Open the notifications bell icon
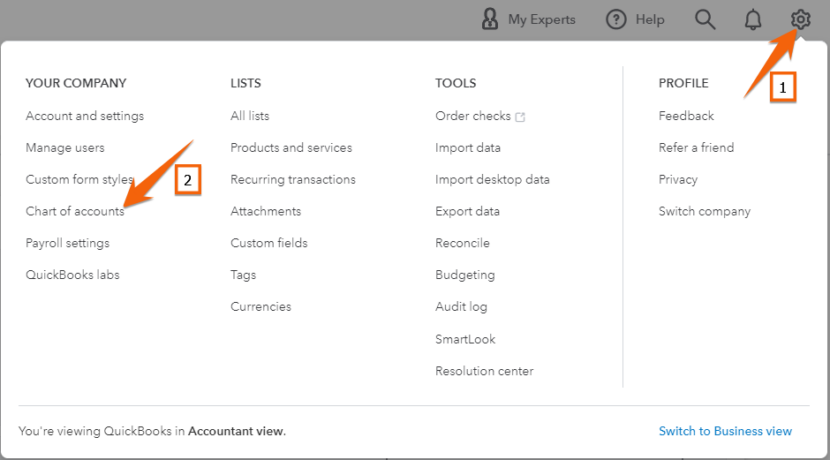830x460 pixels. pyautogui.click(x=753, y=20)
